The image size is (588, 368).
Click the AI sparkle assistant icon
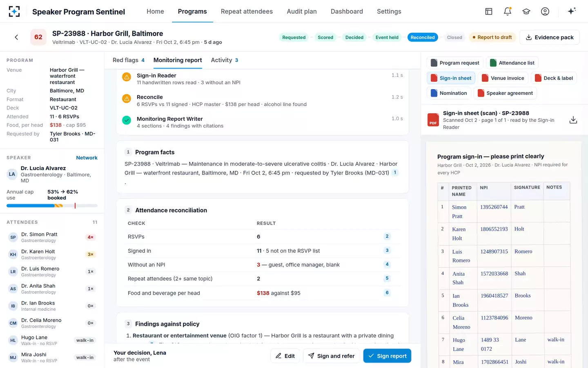coord(572,11)
